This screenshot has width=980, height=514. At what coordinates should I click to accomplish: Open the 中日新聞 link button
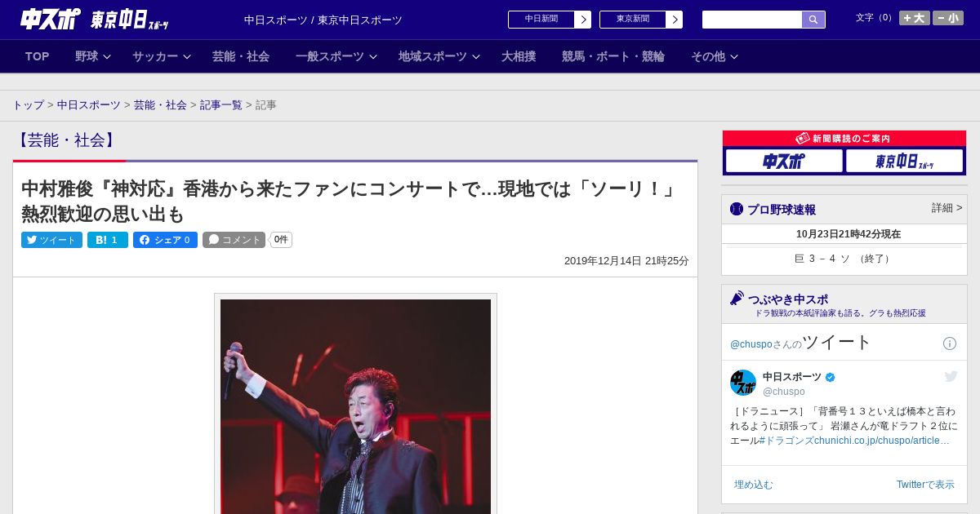click(x=541, y=20)
